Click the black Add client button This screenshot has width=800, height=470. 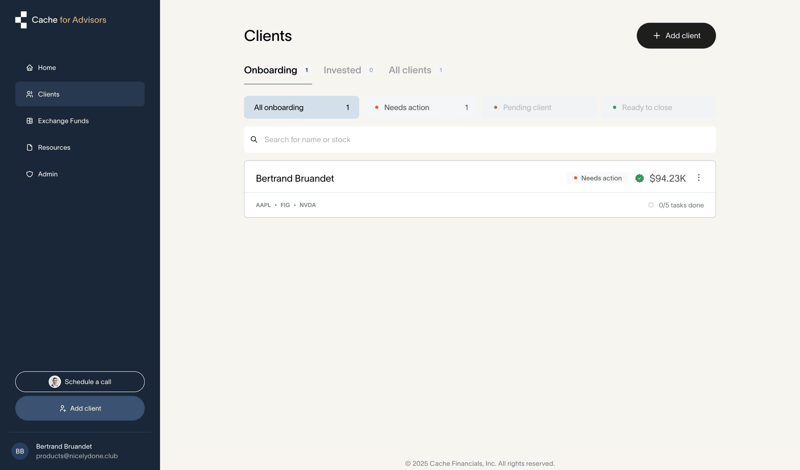tap(676, 36)
